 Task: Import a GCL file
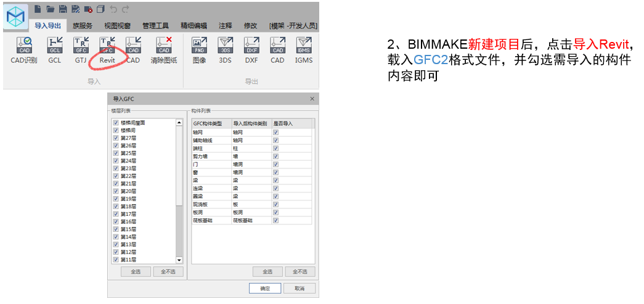pos(55,50)
